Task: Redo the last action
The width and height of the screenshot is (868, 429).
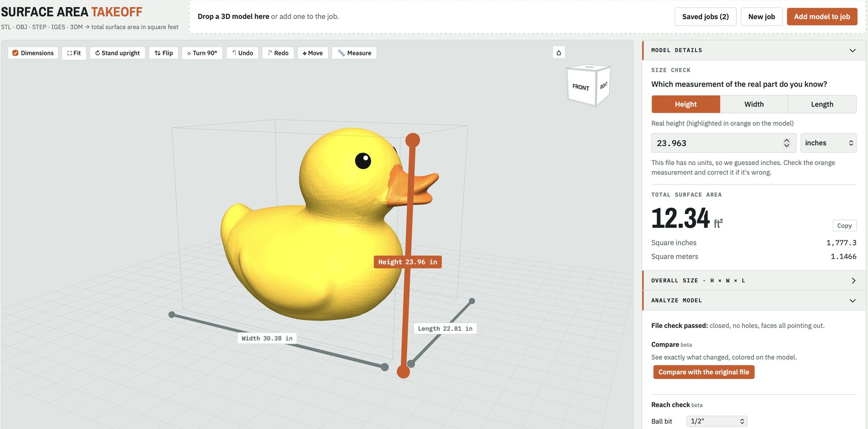Action: pos(278,53)
